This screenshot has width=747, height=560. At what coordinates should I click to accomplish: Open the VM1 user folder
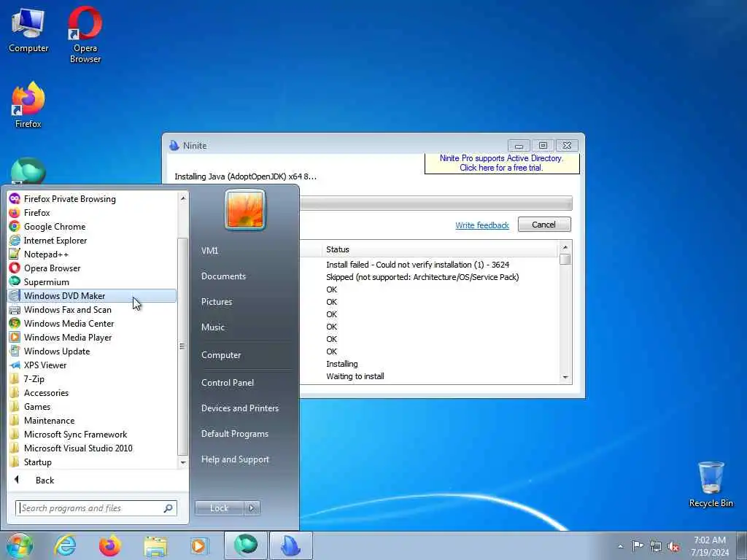pos(209,251)
